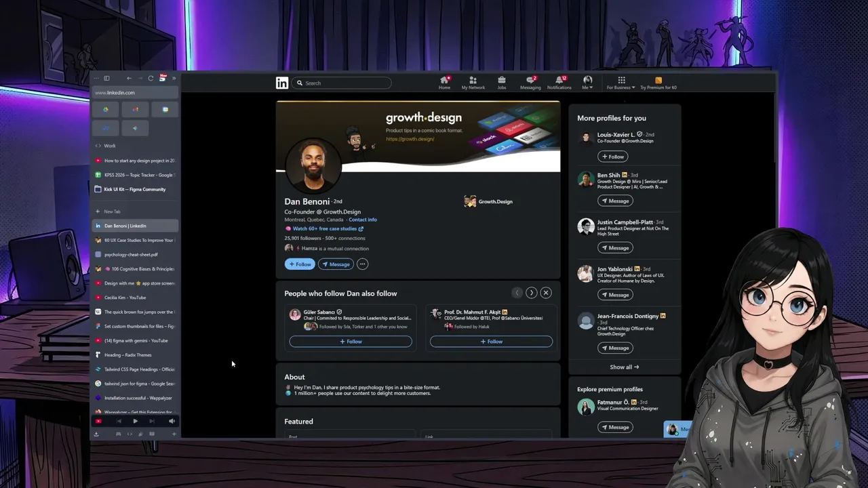Show all more profiles

click(624, 367)
